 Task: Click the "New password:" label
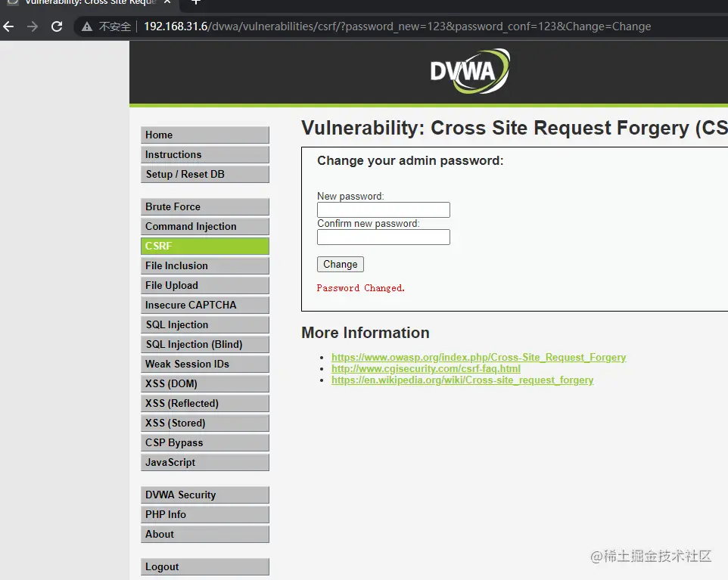[x=350, y=197]
